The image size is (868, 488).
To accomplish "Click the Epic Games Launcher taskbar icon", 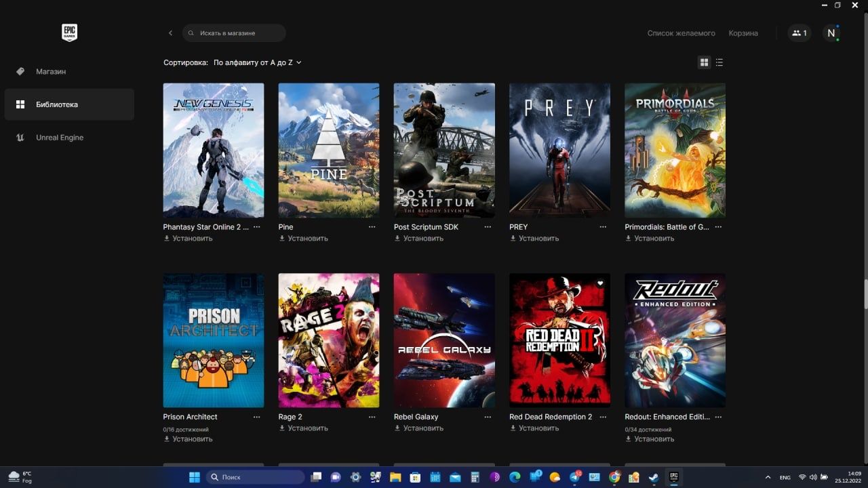I will pyautogui.click(x=674, y=477).
